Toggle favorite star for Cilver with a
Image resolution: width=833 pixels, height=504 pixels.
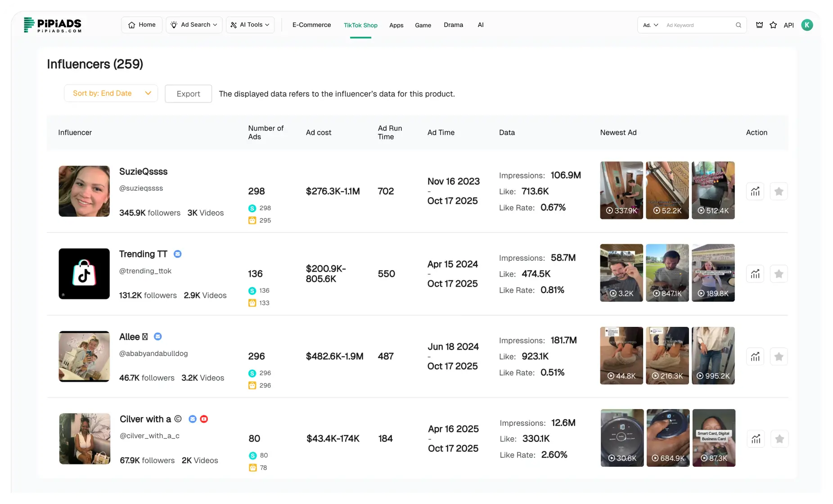(x=779, y=439)
